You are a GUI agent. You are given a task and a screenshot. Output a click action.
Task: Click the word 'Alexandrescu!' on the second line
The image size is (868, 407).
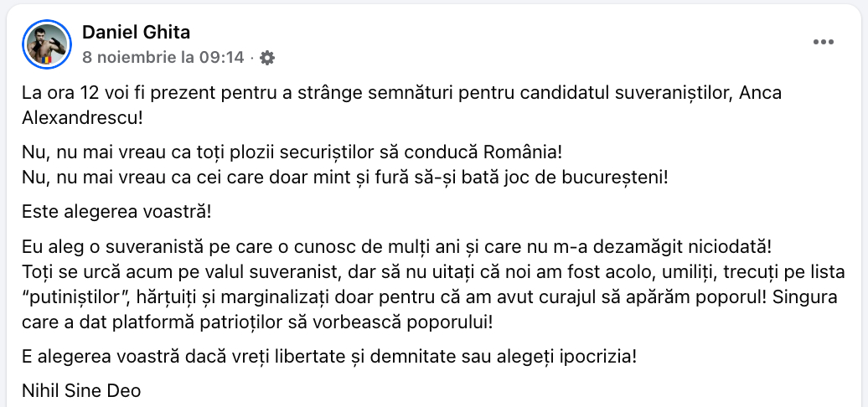coord(83,116)
